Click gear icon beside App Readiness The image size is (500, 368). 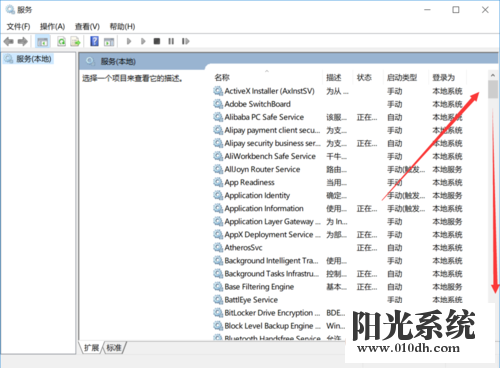[218, 182]
